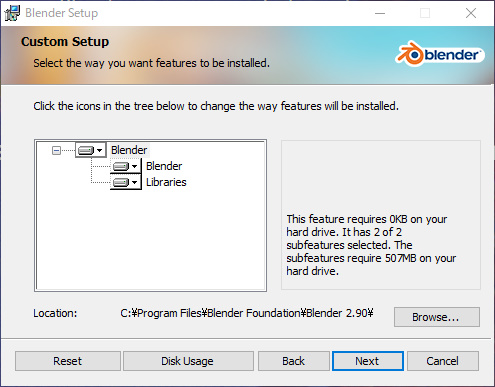Screen dimensions: 495x387
Task: Select the child Blender subfeature label
Action: [x=164, y=166]
